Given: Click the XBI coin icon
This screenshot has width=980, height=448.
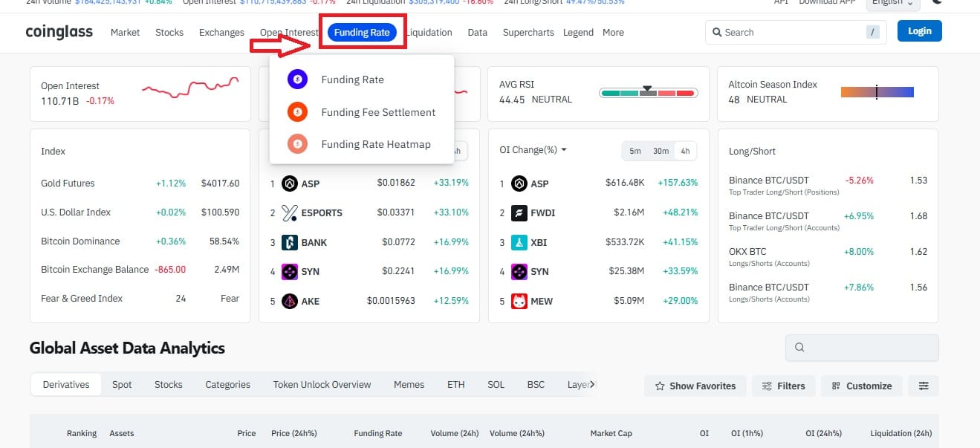Looking at the screenshot, I should pyautogui.click(x=519, y=242).
